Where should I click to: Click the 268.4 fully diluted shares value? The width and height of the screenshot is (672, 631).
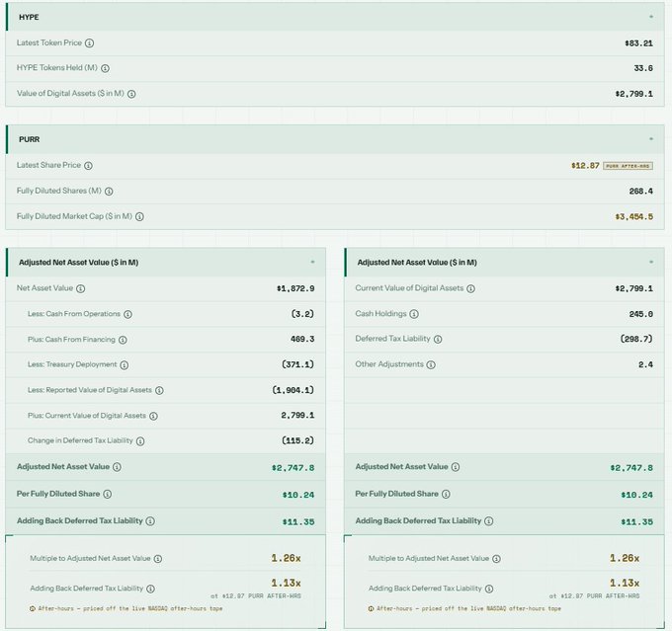click(640, 191)
